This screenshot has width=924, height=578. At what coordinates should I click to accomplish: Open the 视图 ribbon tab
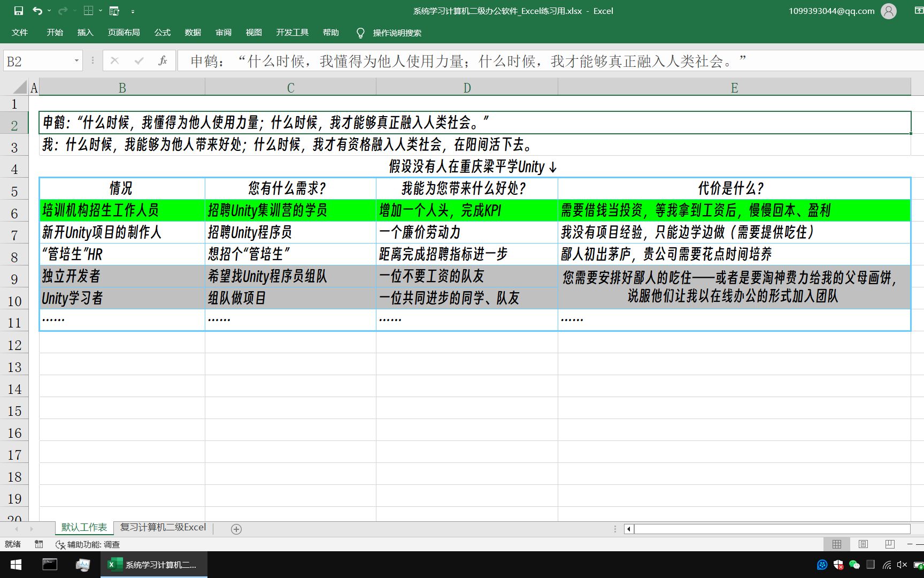pyautogui.click(x=254, y=33)
